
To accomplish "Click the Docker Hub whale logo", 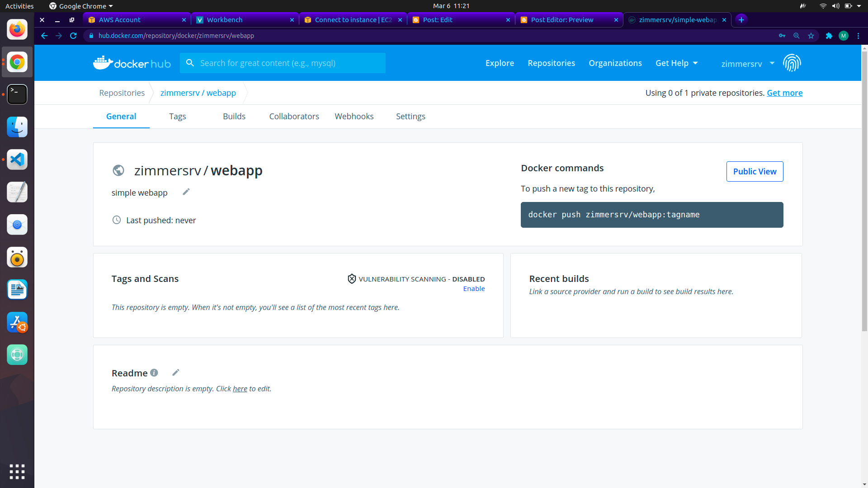I will click(132, 63).
